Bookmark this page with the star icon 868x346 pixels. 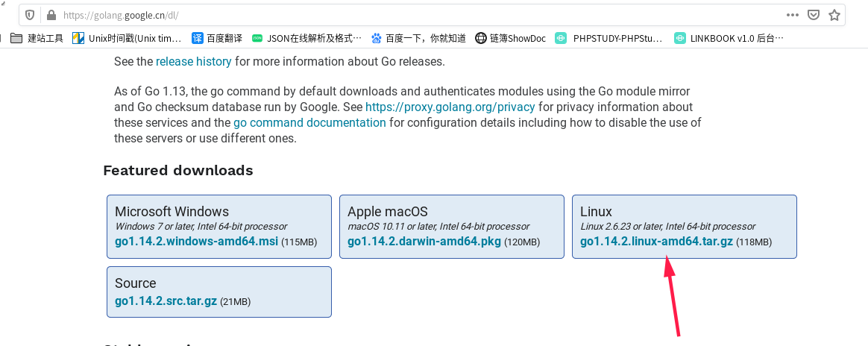pyautogui.click(x=834, y=15)
